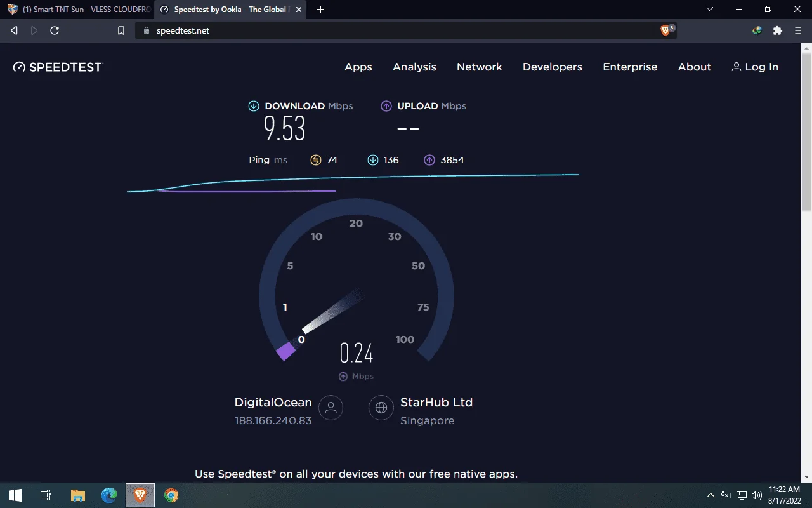Click the Log In link
Screen dimensions: 812x508
(x=755, y=67)
